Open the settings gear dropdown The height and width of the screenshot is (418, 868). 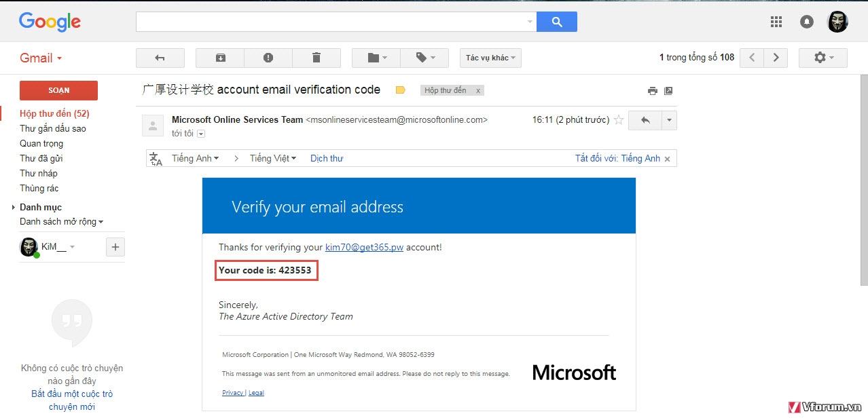click(822, 58)
